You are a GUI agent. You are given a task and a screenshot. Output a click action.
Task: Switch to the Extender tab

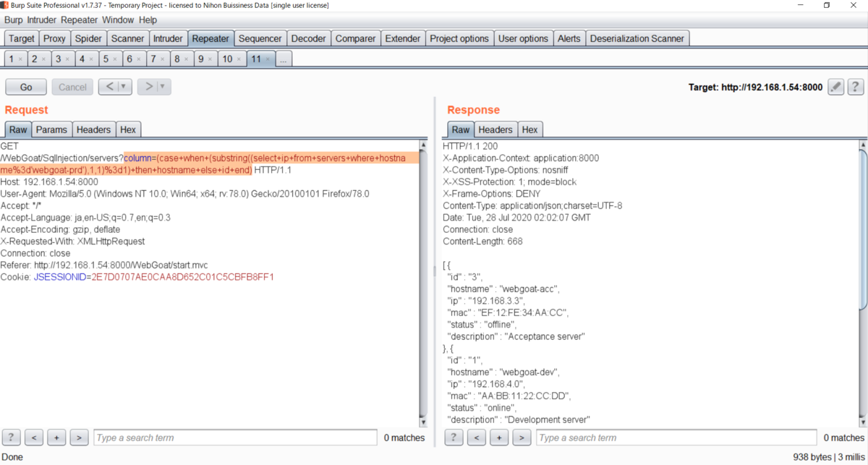[x=402, y=38]
